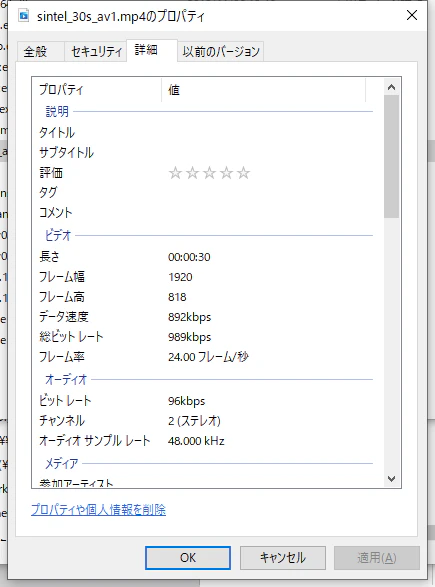Click the scrollbar down arrow
The width and height of the screenshot is (435, 587).
pos(392,479)
